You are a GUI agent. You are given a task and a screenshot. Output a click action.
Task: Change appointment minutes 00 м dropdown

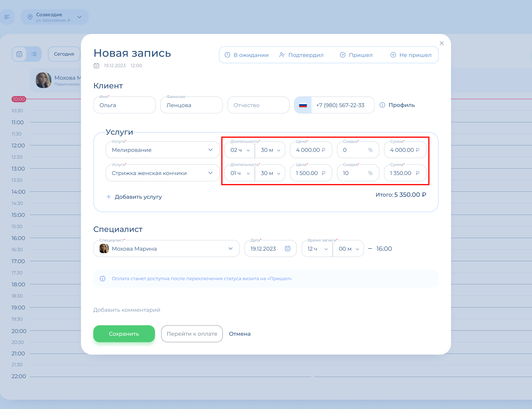point(348,248)
